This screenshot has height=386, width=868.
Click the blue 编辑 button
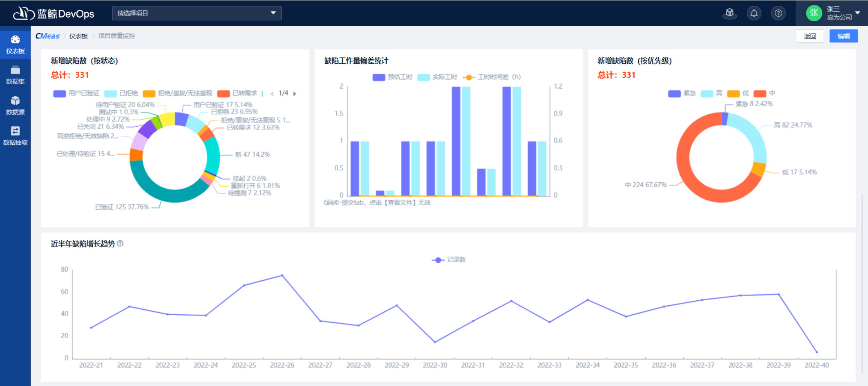pos(843,36)
